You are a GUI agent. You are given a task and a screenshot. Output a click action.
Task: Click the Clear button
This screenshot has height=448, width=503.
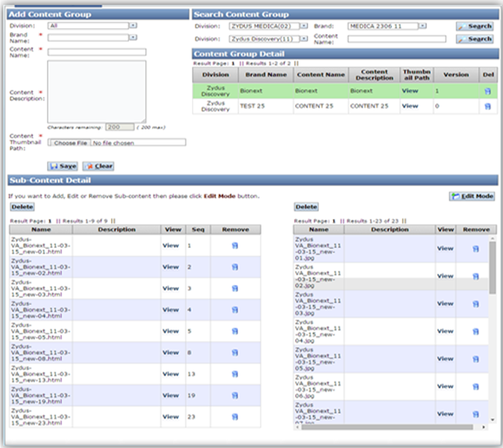98,166
